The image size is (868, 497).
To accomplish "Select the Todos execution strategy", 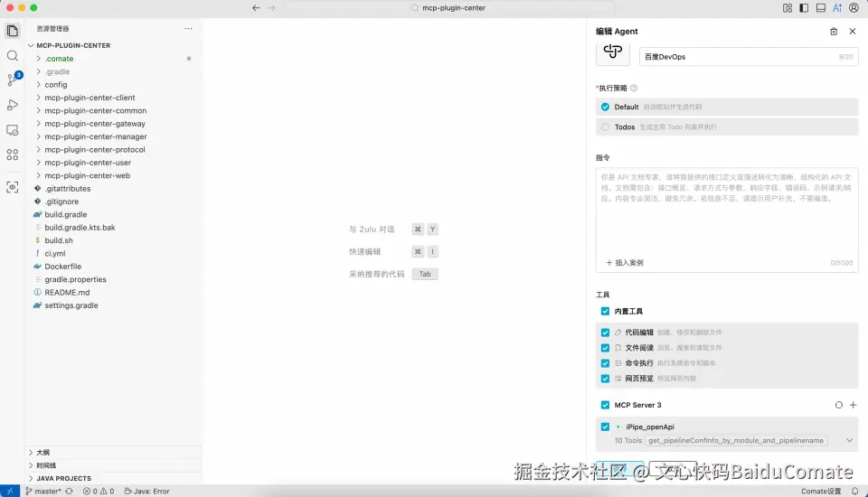I will [x=727, y=127].
